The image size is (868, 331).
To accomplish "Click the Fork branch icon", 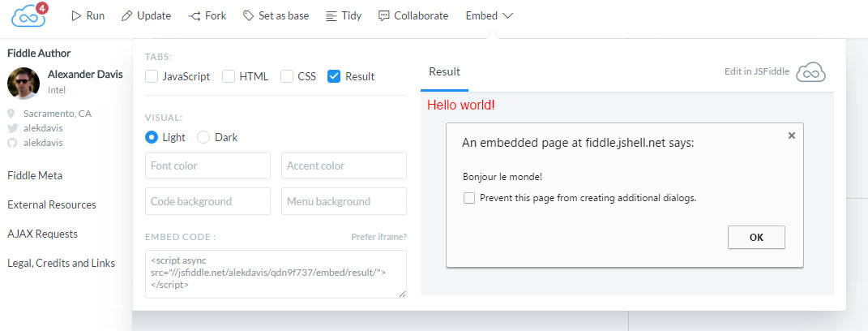I will (x=195, y=16).
